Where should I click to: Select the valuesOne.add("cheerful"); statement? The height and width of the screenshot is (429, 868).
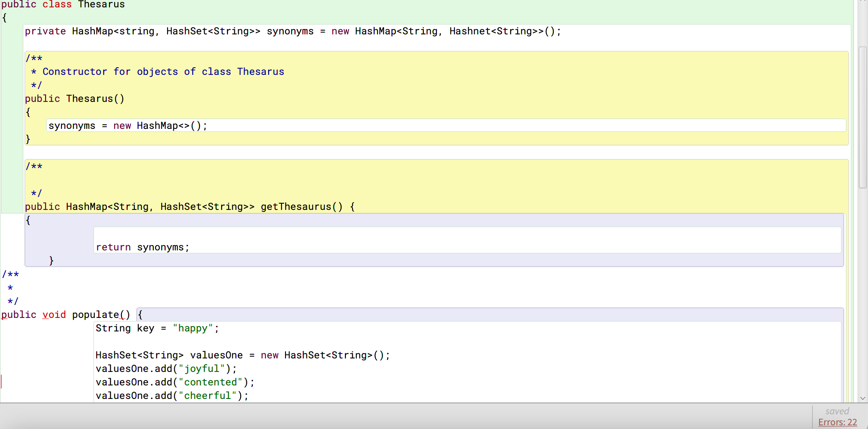[x=171, y=395]
